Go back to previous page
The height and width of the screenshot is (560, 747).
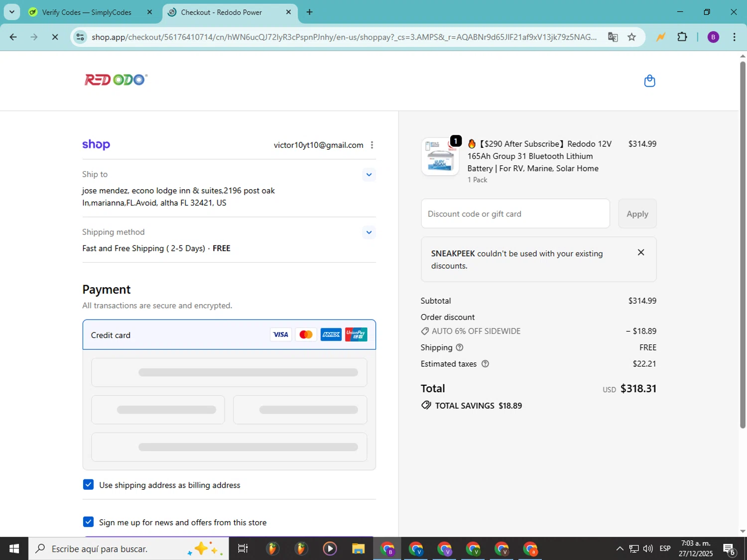tap(13, 37)
